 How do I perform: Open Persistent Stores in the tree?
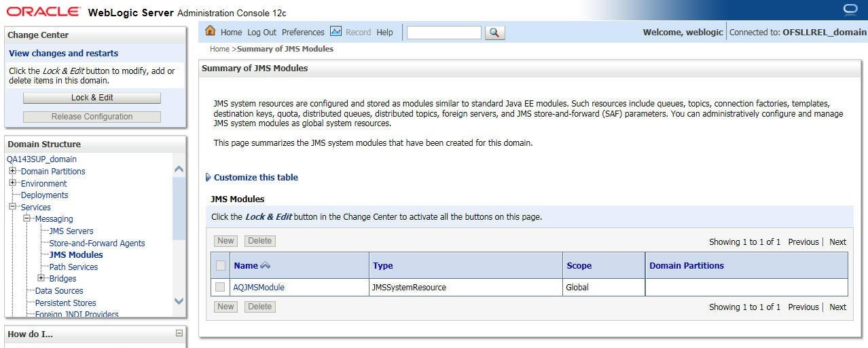[x=65, y=303]
